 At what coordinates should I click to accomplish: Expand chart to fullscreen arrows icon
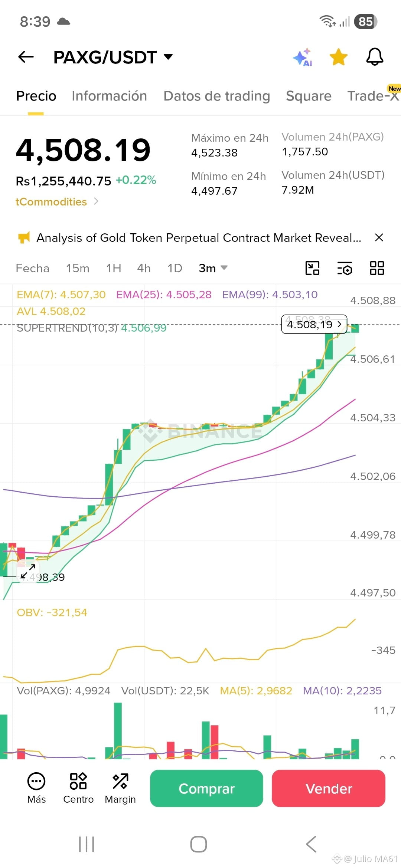(x=28, y=571)
